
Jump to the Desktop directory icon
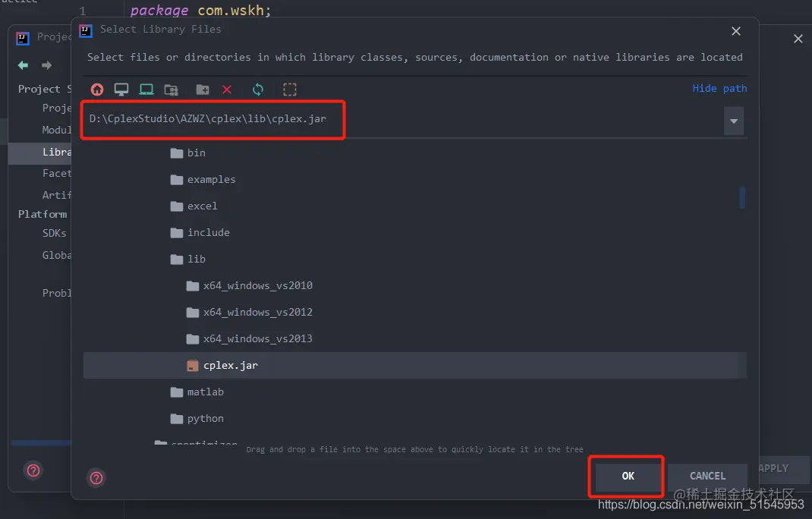(121, 90)
